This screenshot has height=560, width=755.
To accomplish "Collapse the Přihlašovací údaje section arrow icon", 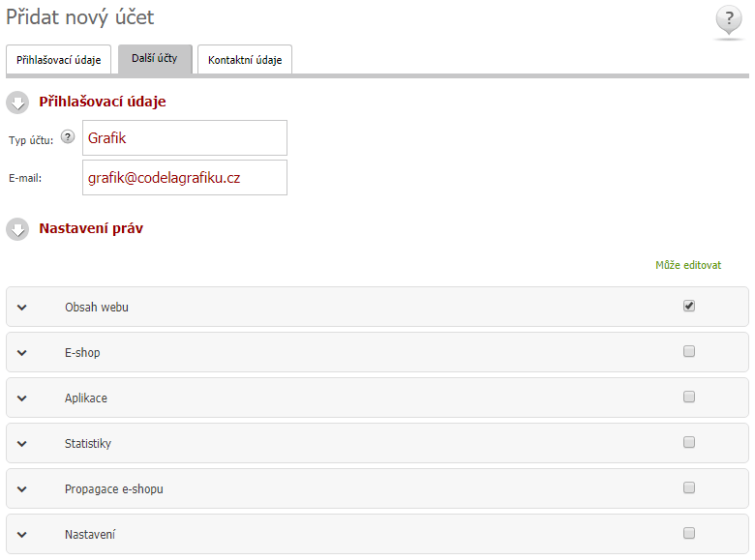I will [x=17, y=103].
